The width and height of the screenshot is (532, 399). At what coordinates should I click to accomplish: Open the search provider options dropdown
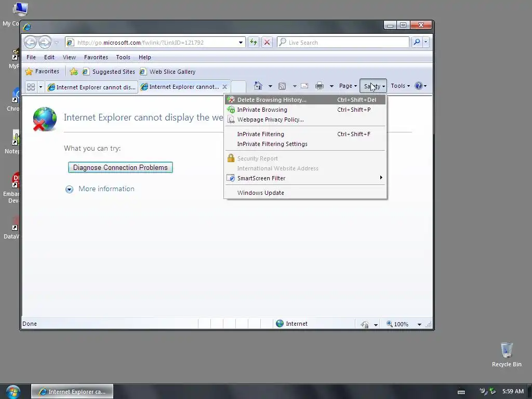tap(426, 42)
